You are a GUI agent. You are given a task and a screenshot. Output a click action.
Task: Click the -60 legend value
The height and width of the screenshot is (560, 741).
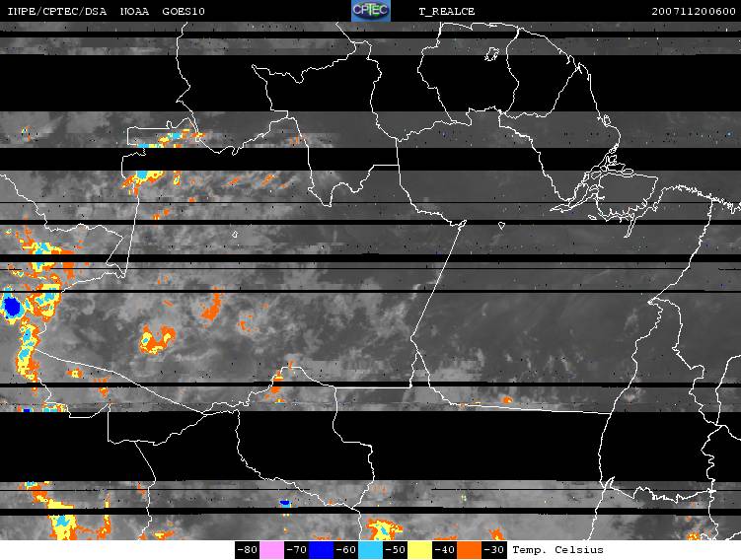(346, 550)
